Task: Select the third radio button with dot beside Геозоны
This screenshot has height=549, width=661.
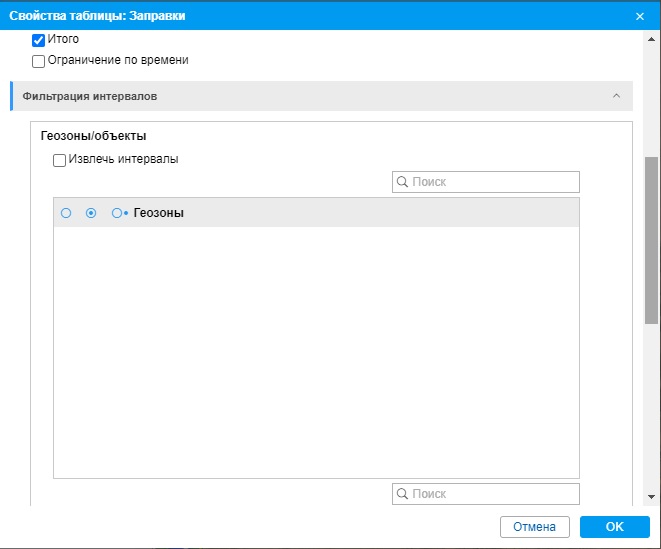Action: tap(117, 213)
